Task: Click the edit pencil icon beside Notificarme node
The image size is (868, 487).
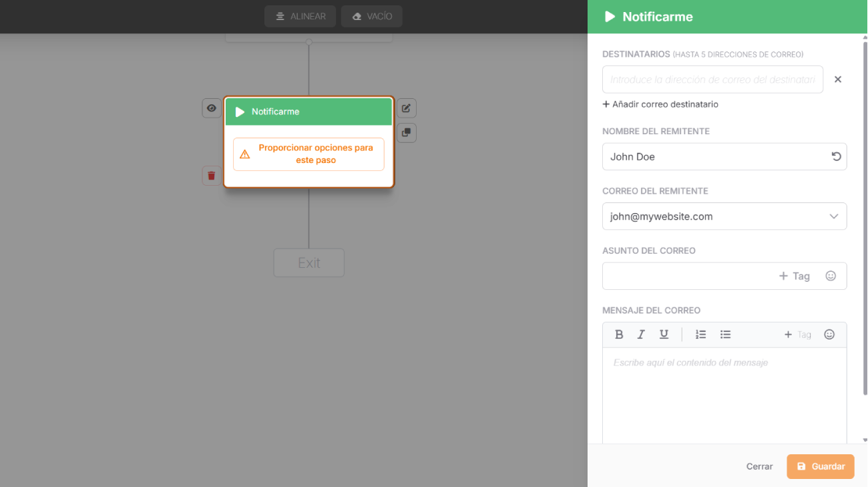Action: 406,108
